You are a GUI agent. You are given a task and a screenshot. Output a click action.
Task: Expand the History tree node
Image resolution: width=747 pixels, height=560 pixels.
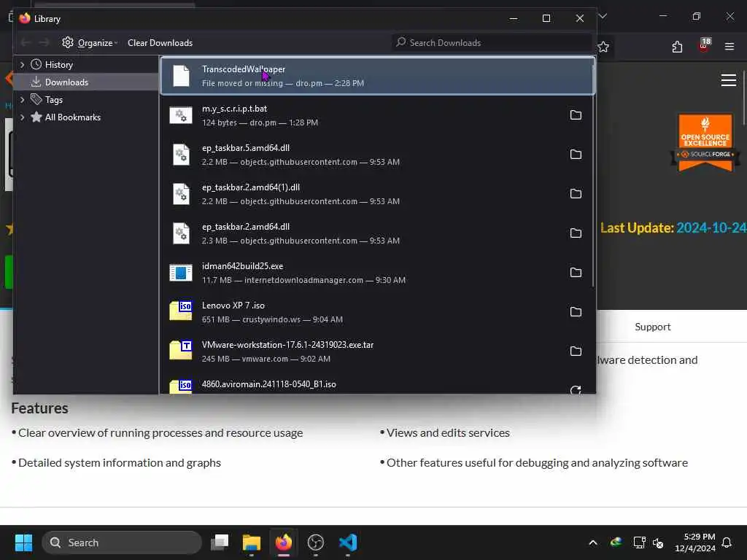coord(23,65)
